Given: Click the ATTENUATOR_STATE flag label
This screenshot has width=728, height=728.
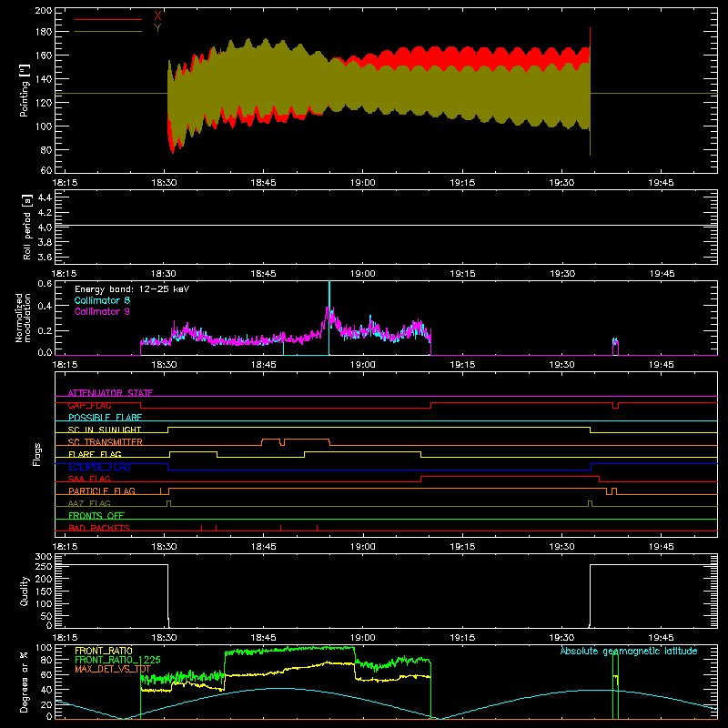Looking at the screenshot, I should (x=110, y=393).
